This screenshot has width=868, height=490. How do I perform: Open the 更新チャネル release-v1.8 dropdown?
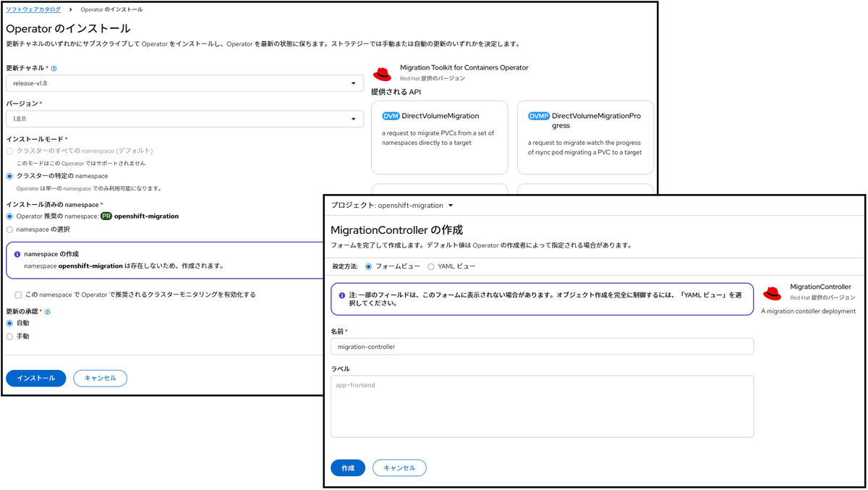(184, 83)
